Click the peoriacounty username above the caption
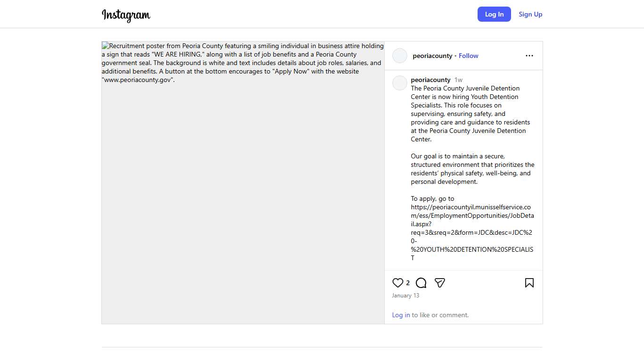Viewport: 644px width, 362px height. pos(430,80)
